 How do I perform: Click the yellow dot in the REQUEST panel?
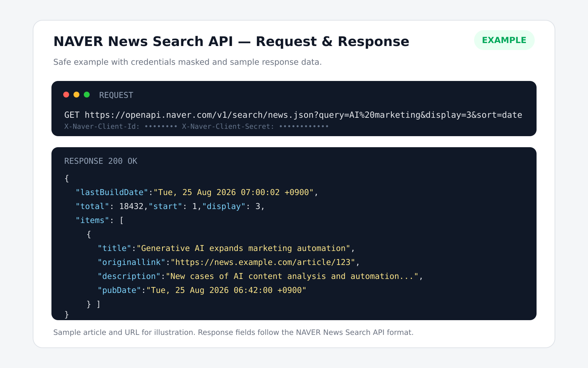(76, 95)
